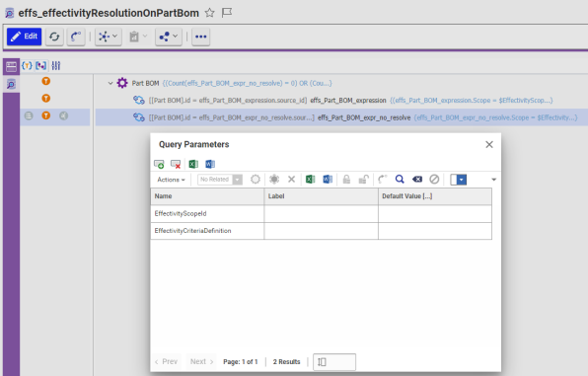Select the query editor sidebar icon
The height and width of the screenshot is (376, 588).
coord(11,84)
